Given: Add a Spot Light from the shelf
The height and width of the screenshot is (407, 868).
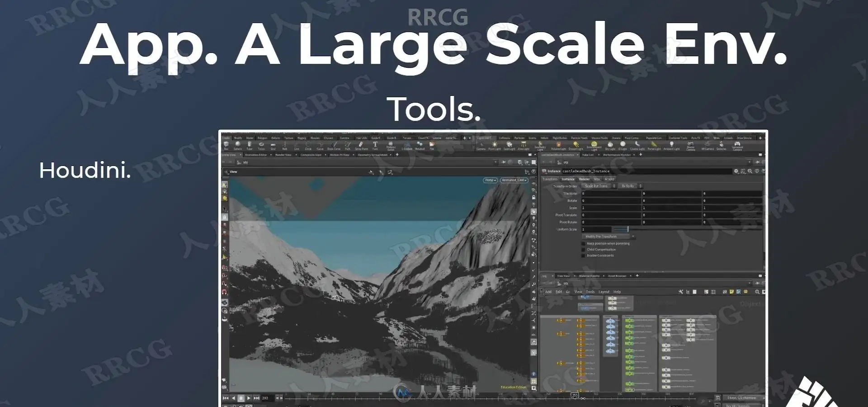Looking at the screenshot, I should point(509,146).
